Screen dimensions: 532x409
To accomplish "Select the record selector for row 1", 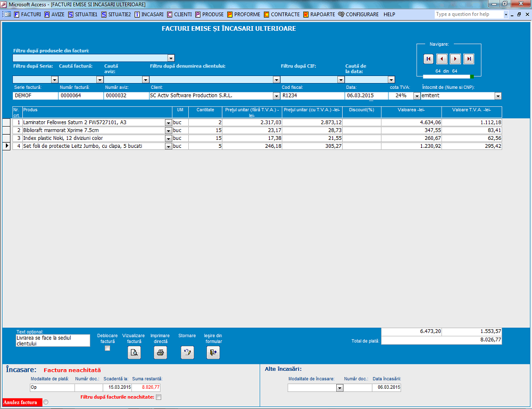I will [6, 122].
